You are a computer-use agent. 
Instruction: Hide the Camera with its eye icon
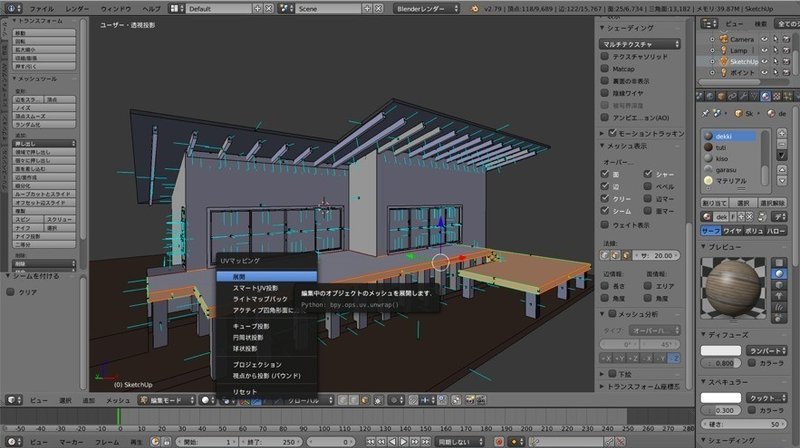[764, 39]
